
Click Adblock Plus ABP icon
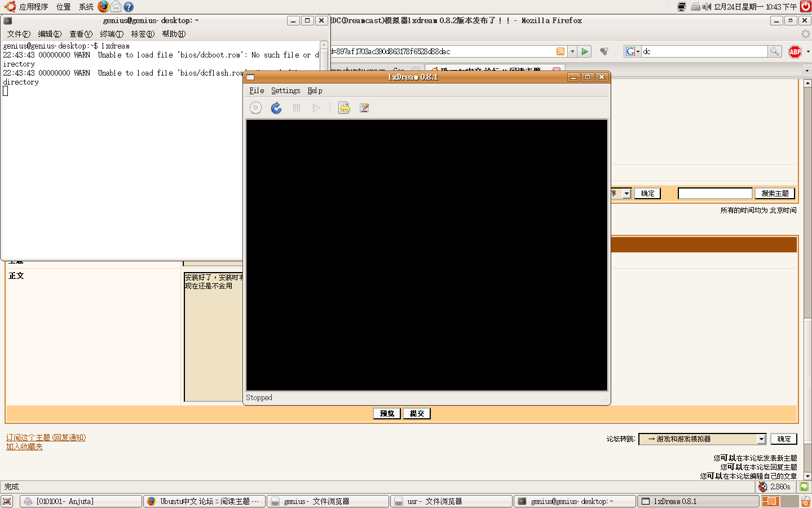click(795, 51)
